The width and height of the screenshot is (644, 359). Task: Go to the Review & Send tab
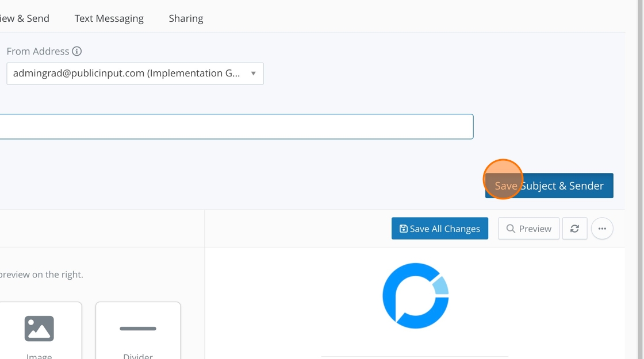click(25, 18)
